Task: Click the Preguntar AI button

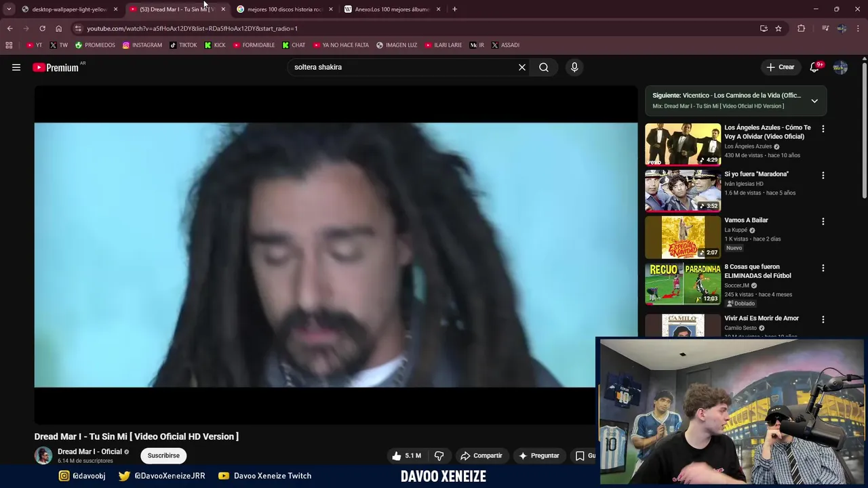Action: (x=539, y=455)
